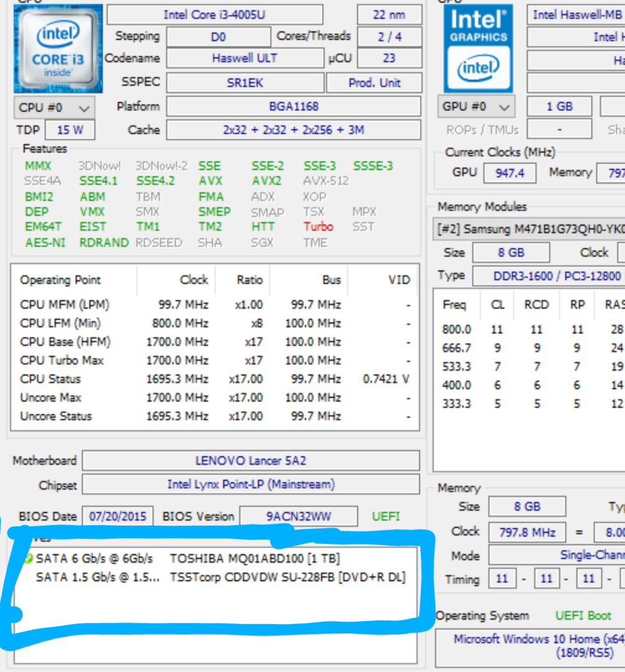This screenshot has width=625, height=672.
Task: Expand the Samsung M471B1G73QH0 memory module dropdown
Action: 529,229
